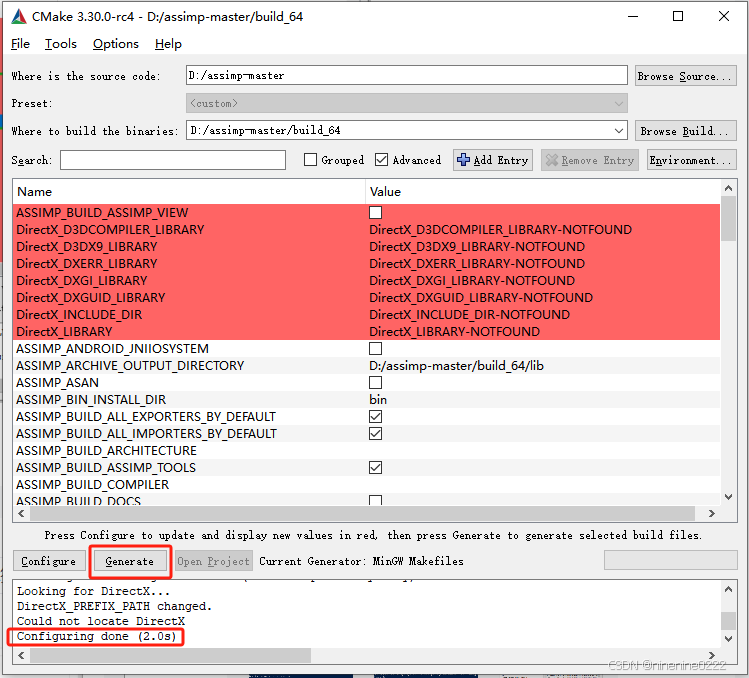The height and width of the screenshot is (678, 749).
Task: Maximize the CMake window
Action: click(677, 16)
